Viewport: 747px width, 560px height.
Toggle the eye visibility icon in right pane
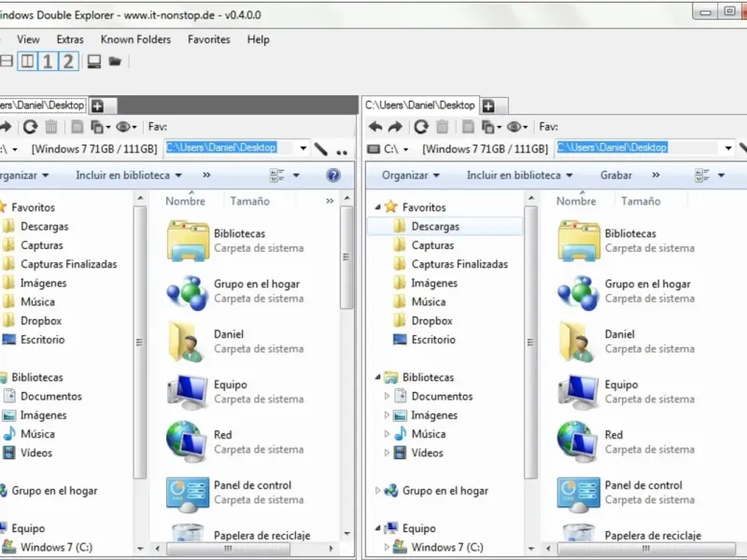click(514, 127)
